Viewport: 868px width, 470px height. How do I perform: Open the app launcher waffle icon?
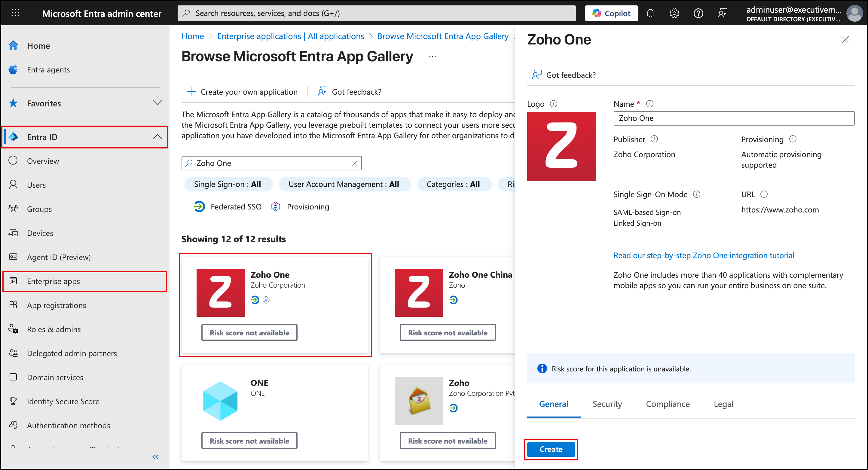coord(16,13)
